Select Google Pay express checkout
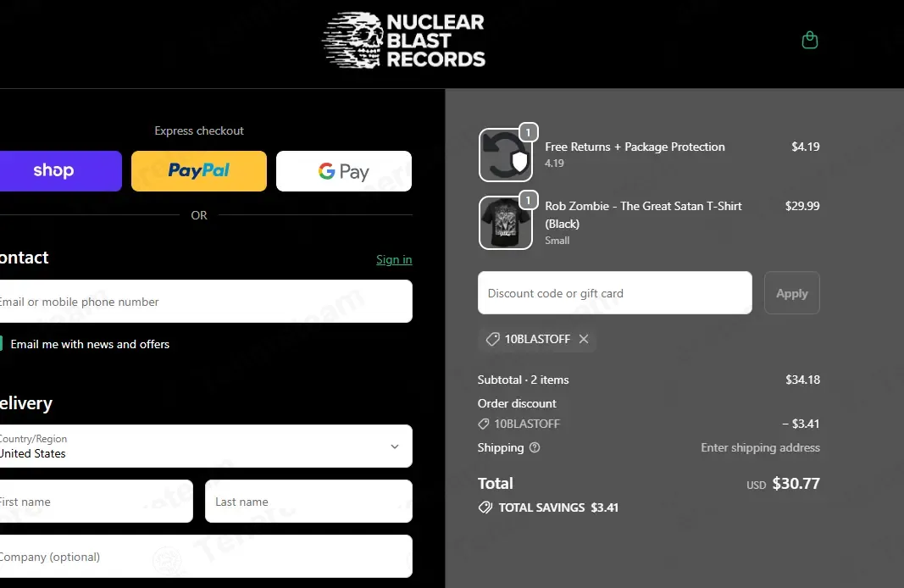904x588 pixels. [344, 171]
